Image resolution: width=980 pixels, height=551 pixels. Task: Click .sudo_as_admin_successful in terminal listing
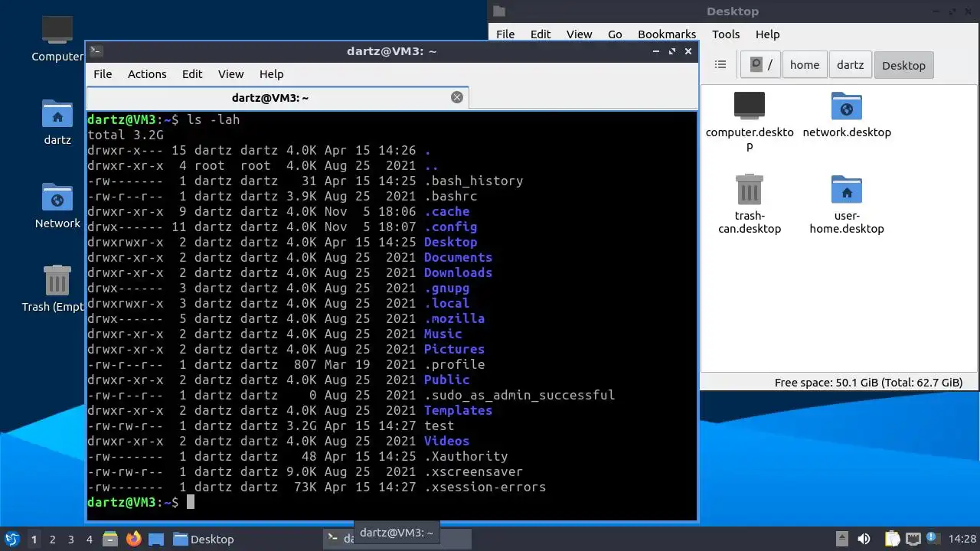[x=519, y=395]
